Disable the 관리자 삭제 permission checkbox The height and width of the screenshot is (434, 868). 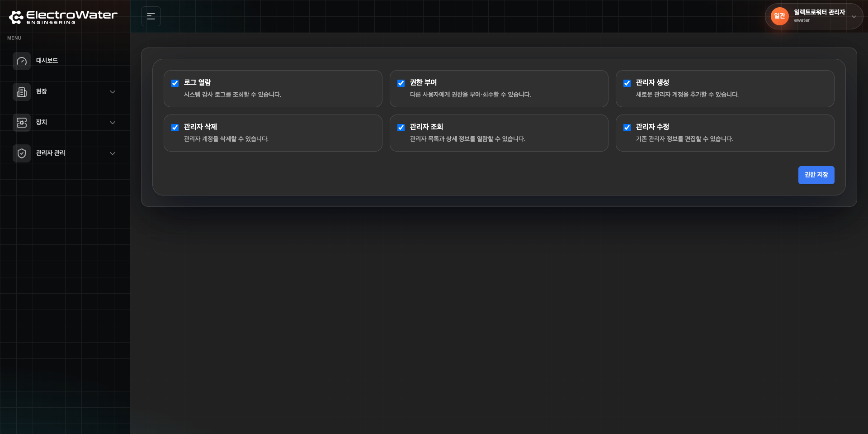[175, 128]
